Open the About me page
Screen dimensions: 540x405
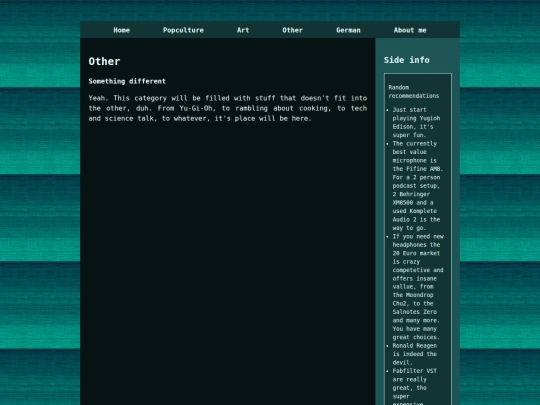[410, 30]
